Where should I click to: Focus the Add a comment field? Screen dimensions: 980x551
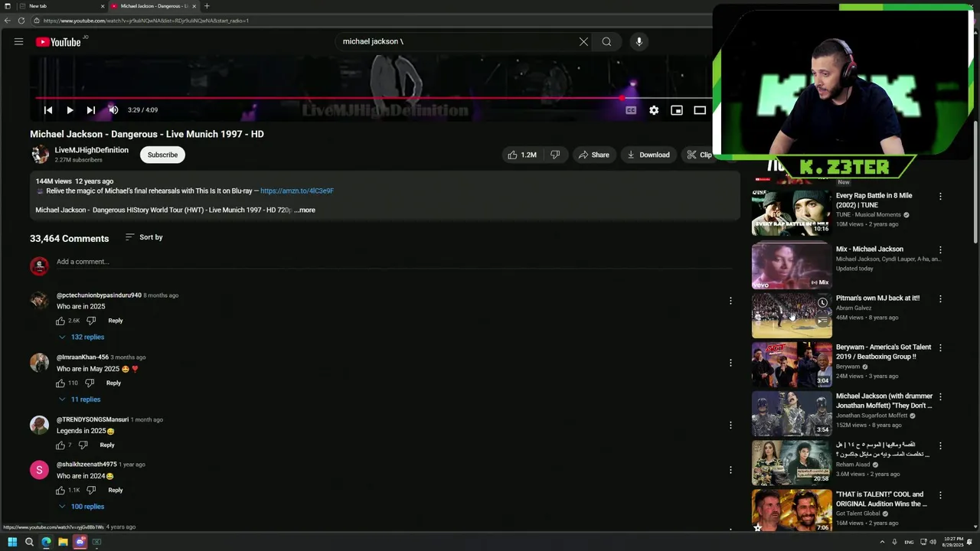click(x=394, y=262)
